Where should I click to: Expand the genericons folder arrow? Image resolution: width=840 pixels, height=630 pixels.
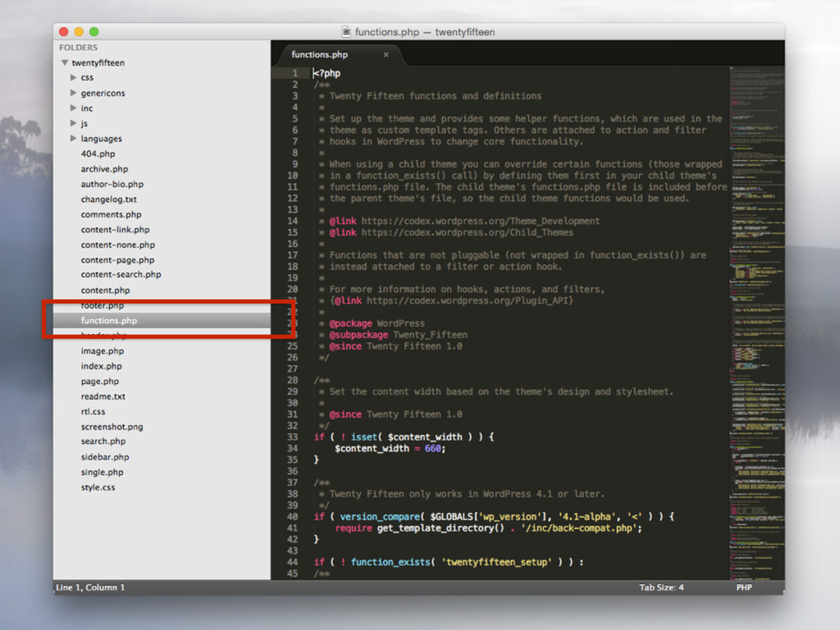tap(74, 93)
